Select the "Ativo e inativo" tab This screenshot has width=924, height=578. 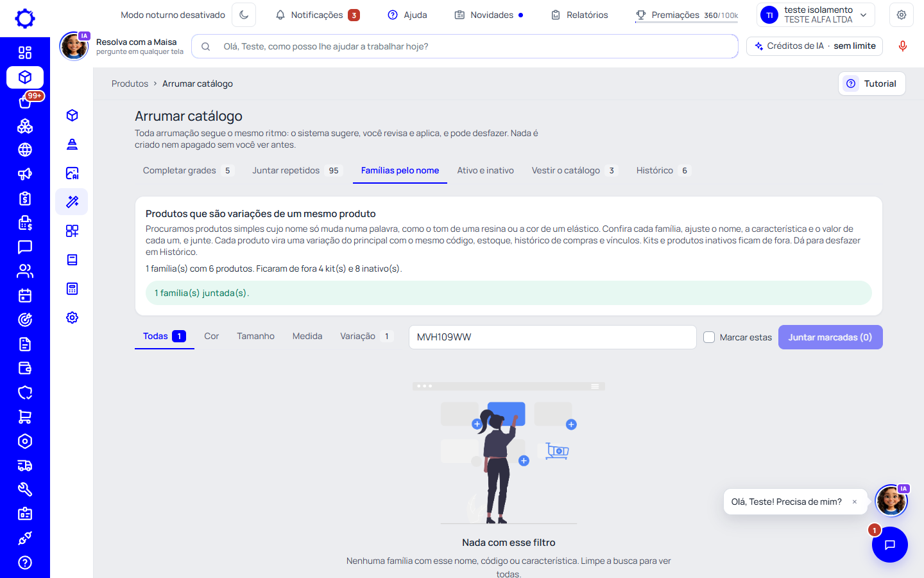tap(486, 171)
